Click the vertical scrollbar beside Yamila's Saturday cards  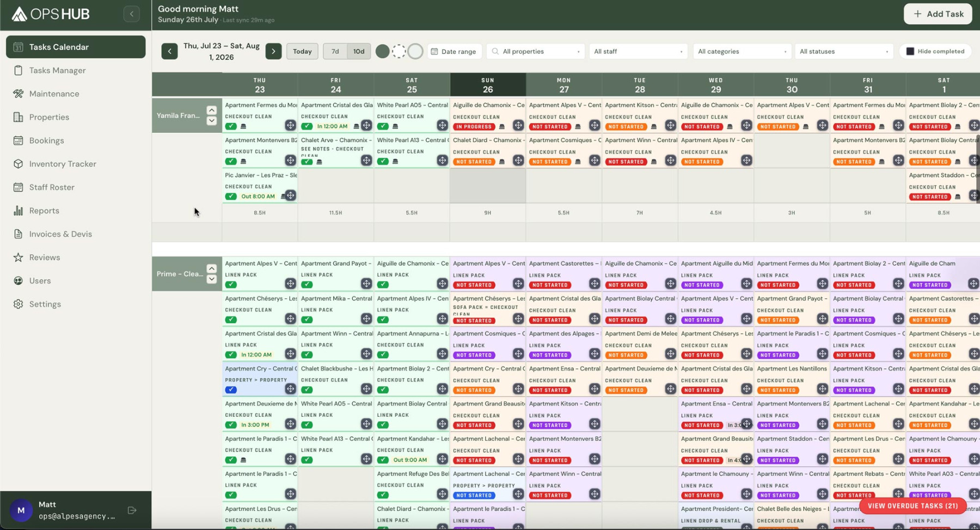pyautogui.click(x=978, y=169)
